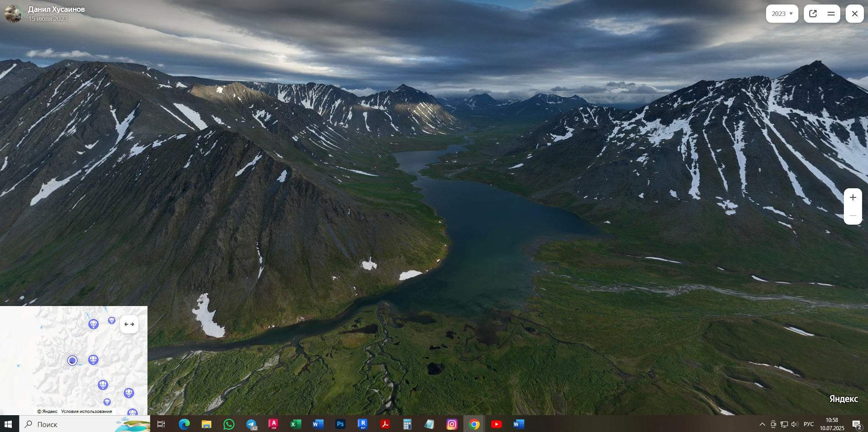
Task: Open the author's profile avatar
Action: [13, 14]
